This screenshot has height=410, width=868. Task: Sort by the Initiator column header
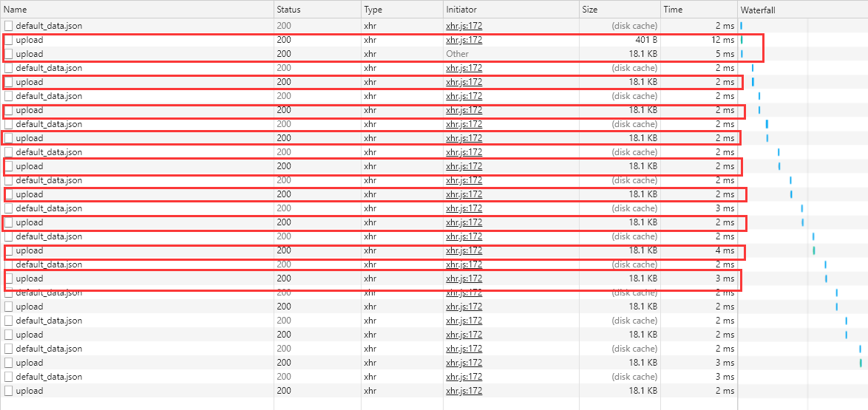[x=461, y=10]
